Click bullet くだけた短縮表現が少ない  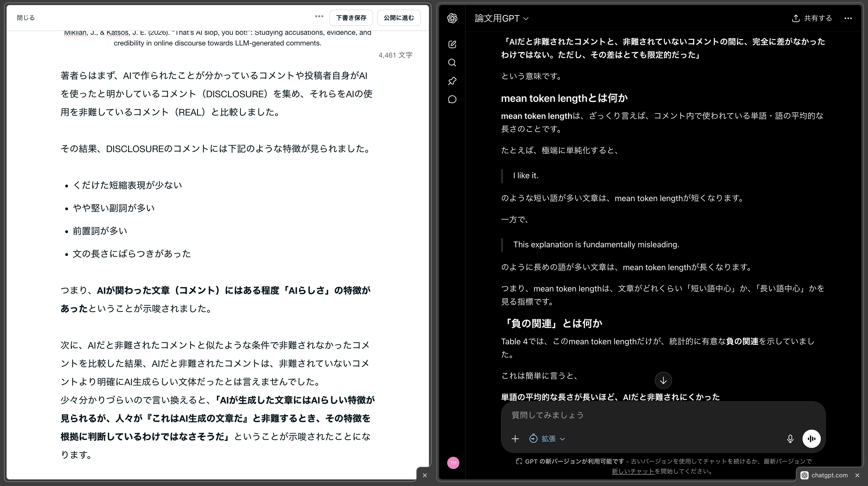127,185
